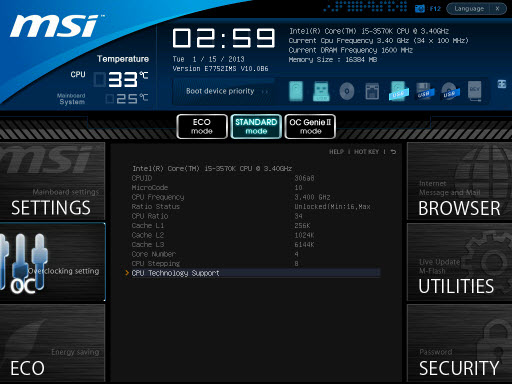Open the SETTINGS mainboard panel
512x384 pixels.
(x=52, y=181)
